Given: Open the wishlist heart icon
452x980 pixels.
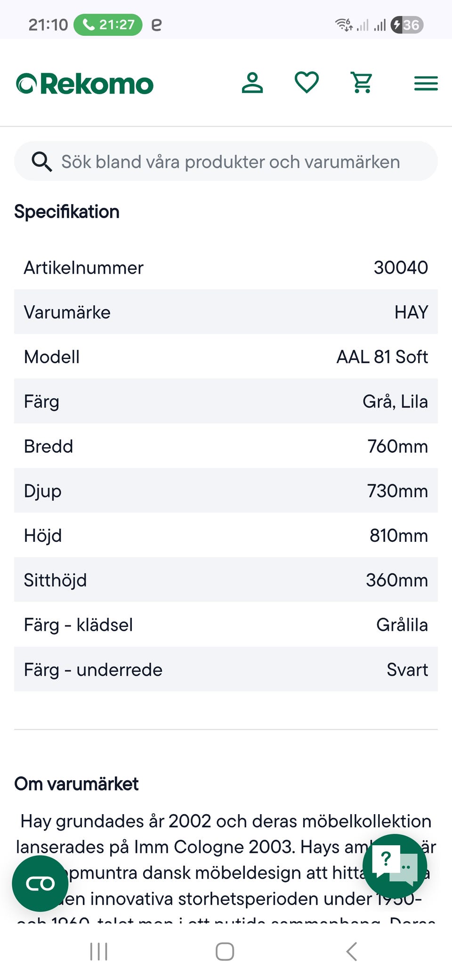Looking at the screenshot, I should coord(307,83).
